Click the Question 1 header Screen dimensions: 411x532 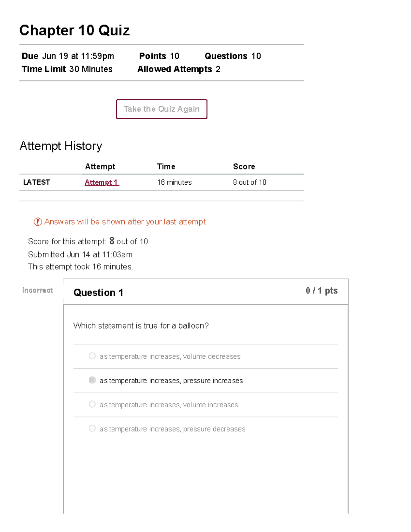[98, 293]
